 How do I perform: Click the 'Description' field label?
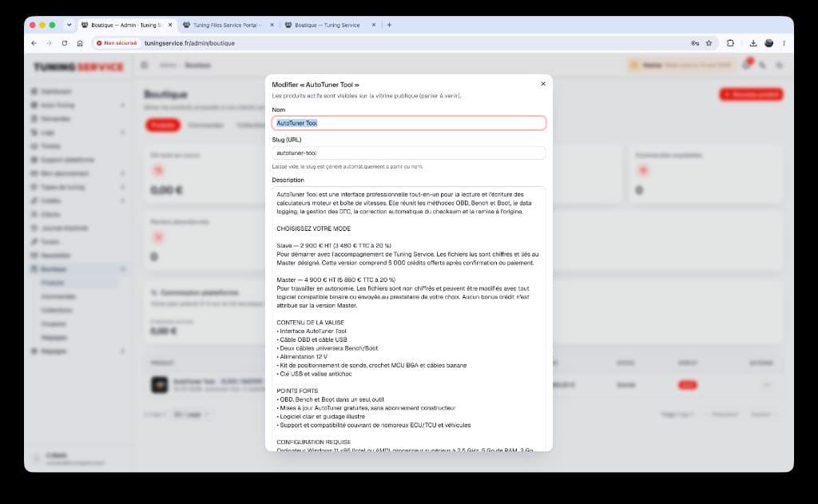click(x=288, y=180)
